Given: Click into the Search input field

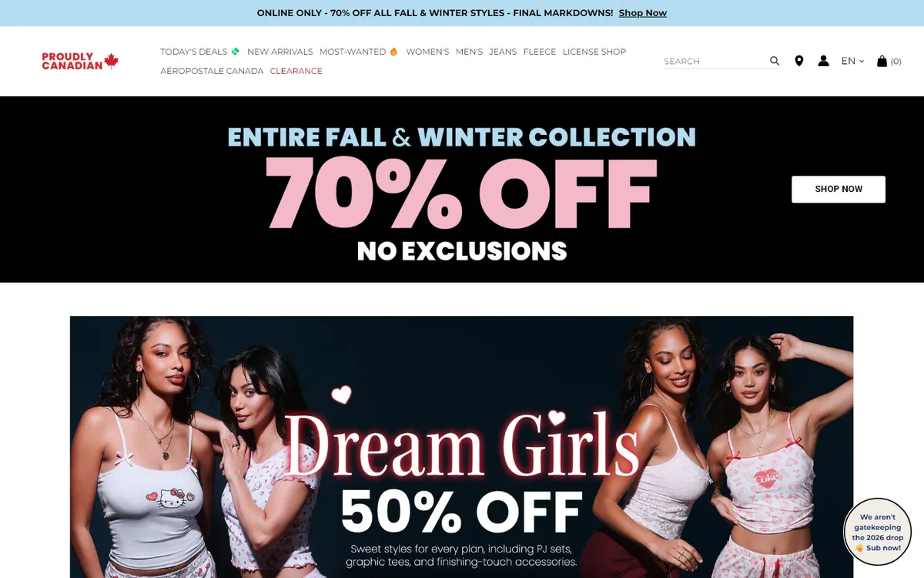Looking at the screenshot, I should (715, 61).
